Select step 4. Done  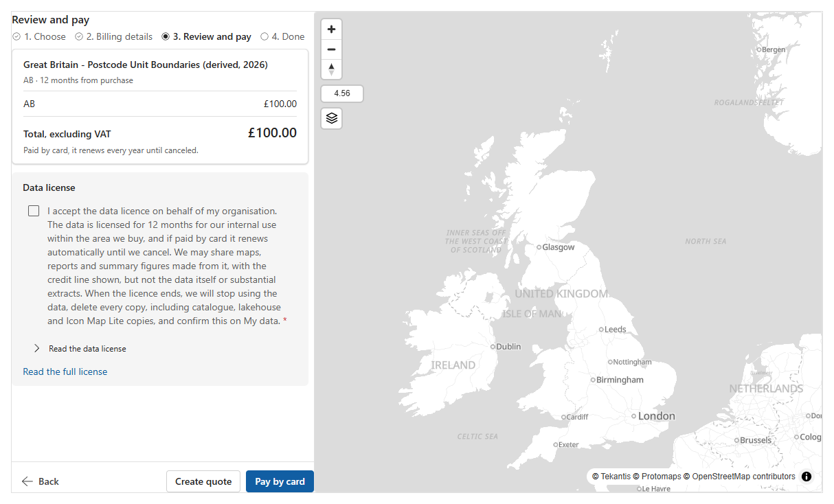click(282, 36)
